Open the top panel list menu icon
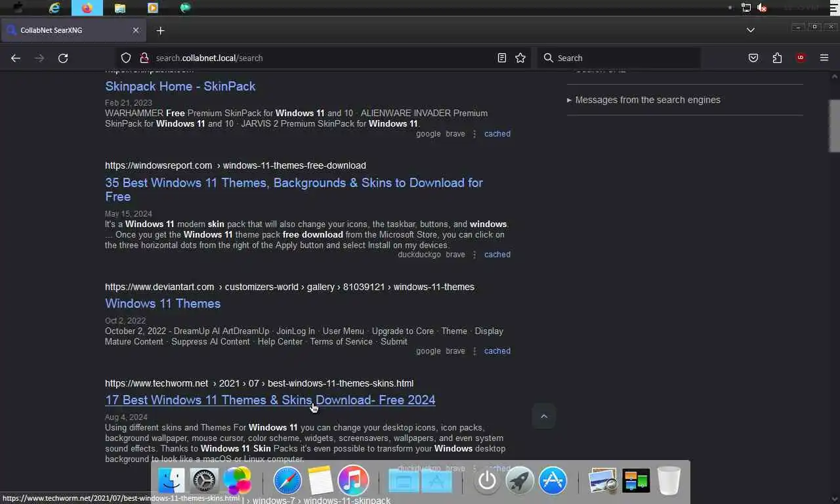 [x=833, y=8]
